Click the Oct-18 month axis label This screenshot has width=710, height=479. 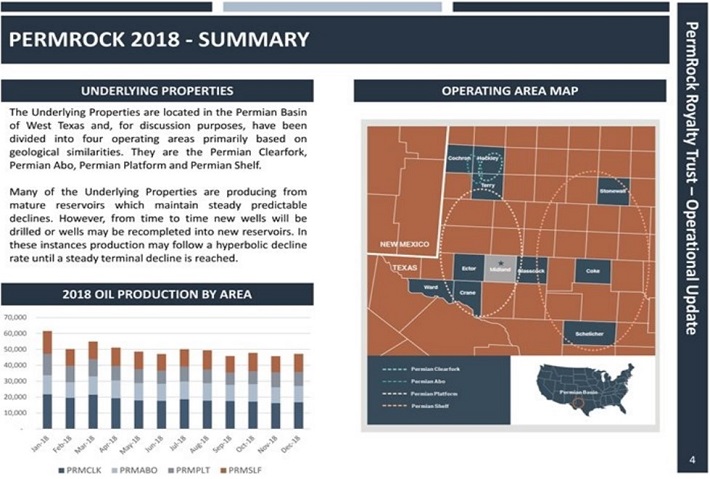[x=246, y=444]
